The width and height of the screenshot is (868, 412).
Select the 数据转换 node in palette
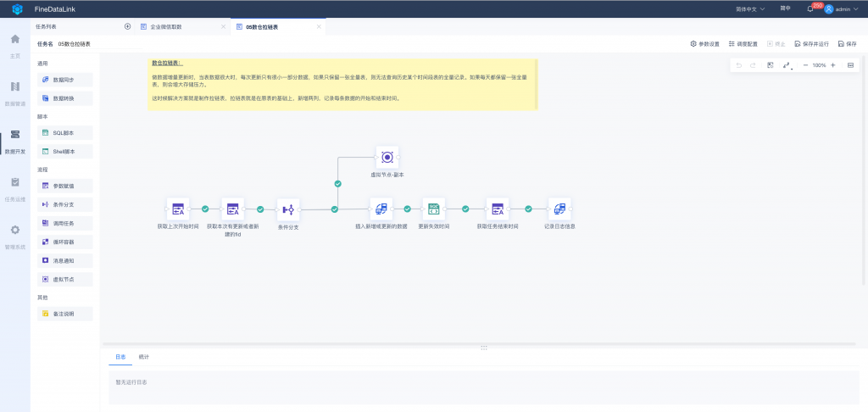(x=64, y=98)
